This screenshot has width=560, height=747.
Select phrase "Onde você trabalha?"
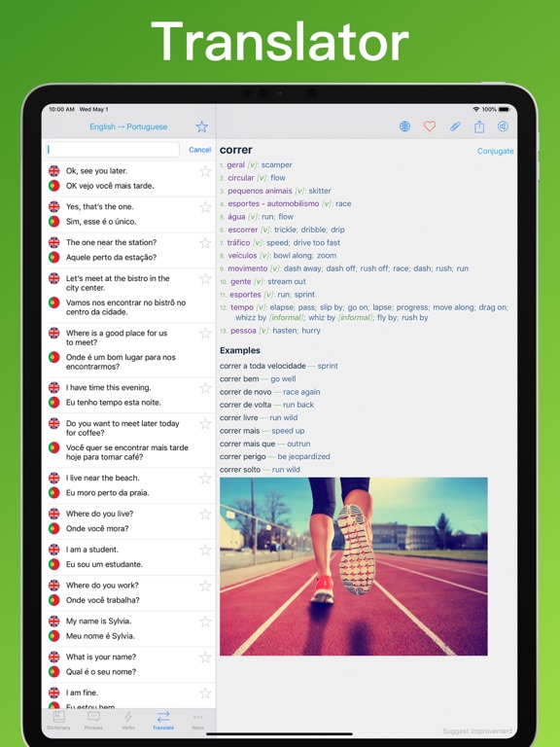(x=102, y=600)
